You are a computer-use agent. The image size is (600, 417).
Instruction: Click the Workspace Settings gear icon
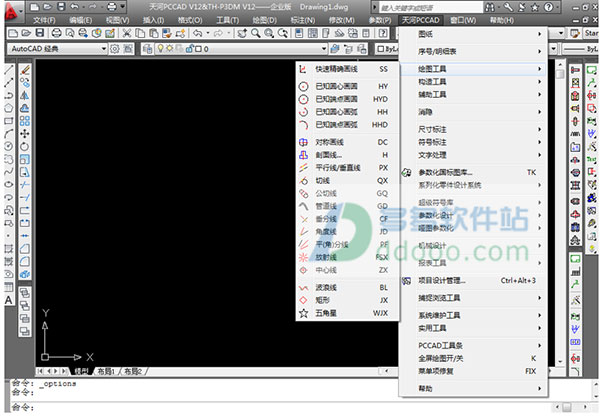coord(114,49)
